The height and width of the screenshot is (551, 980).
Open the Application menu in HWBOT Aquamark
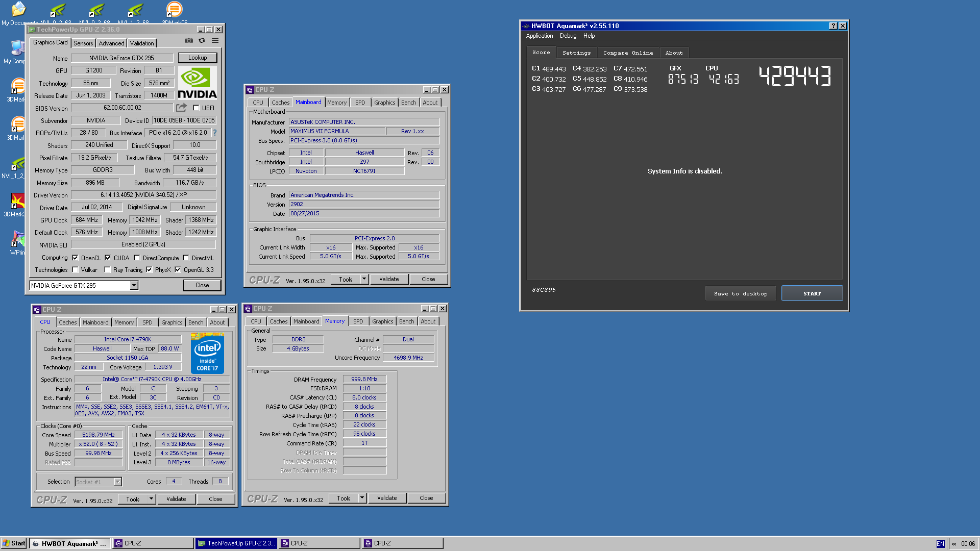[540, 36]
